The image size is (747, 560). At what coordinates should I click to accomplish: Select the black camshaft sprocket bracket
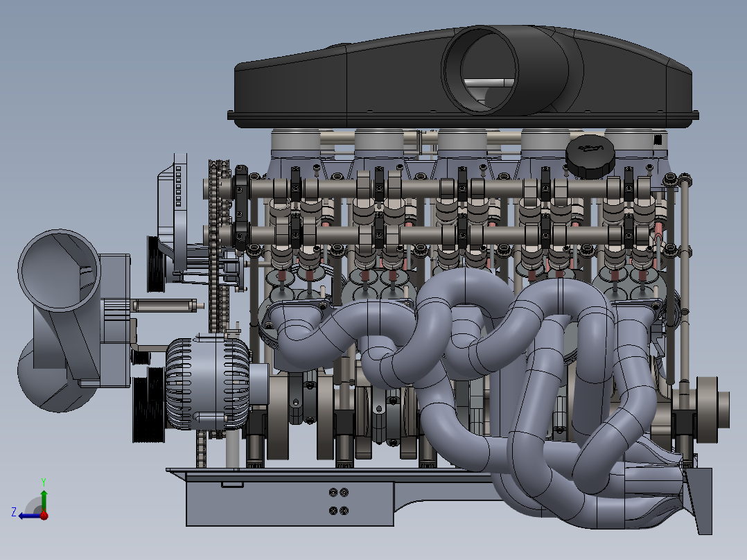[x=240, y=207]
